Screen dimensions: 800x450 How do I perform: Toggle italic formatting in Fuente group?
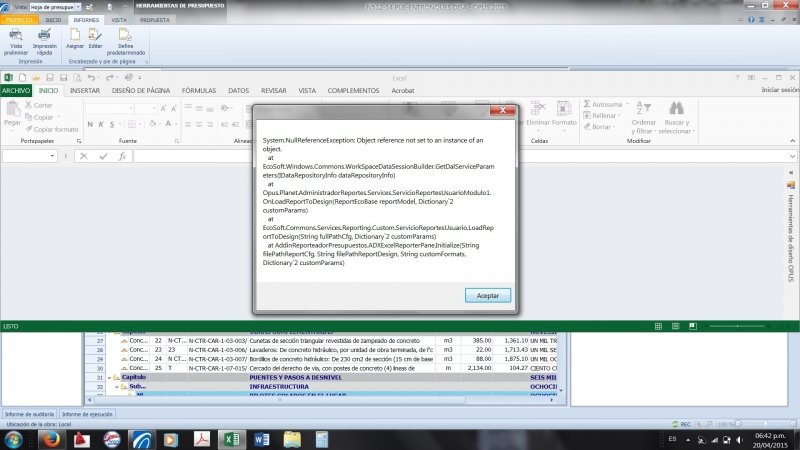point(101,122)
